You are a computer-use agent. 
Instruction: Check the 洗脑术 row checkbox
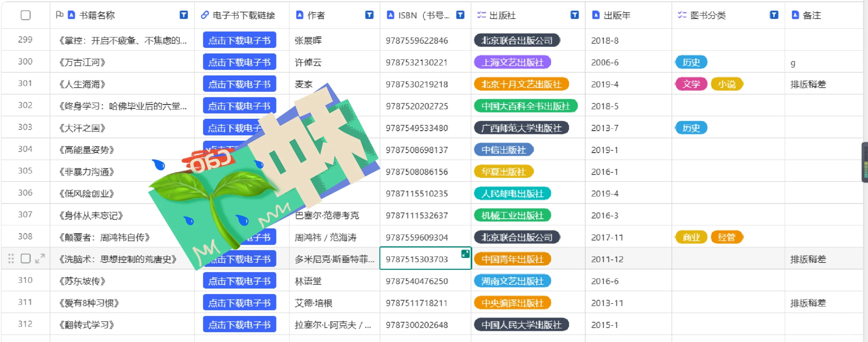pyautogui.click(x=26, y=258)
